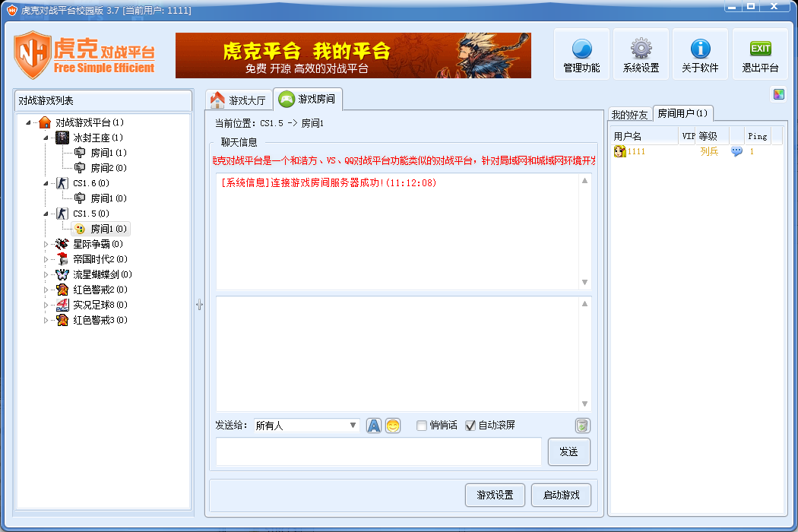Click the system message 连接游戏房间服务器成功
This screenshot has height=532, width=798.
click(x=329, y=182)
